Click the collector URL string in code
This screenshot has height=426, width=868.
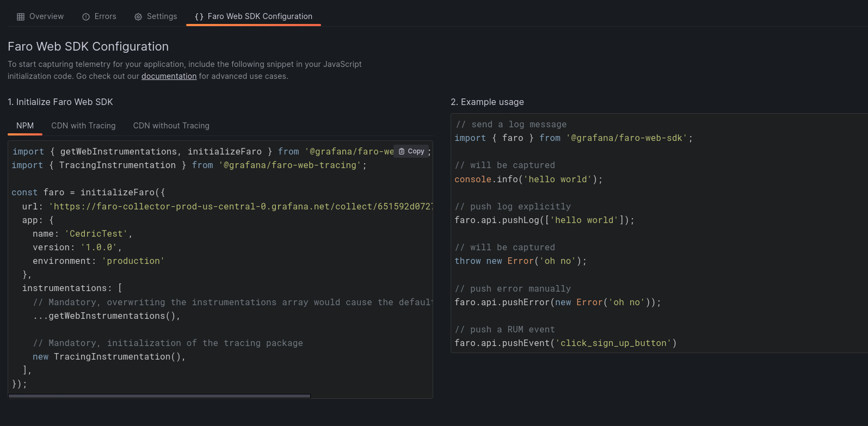(241, 207)
